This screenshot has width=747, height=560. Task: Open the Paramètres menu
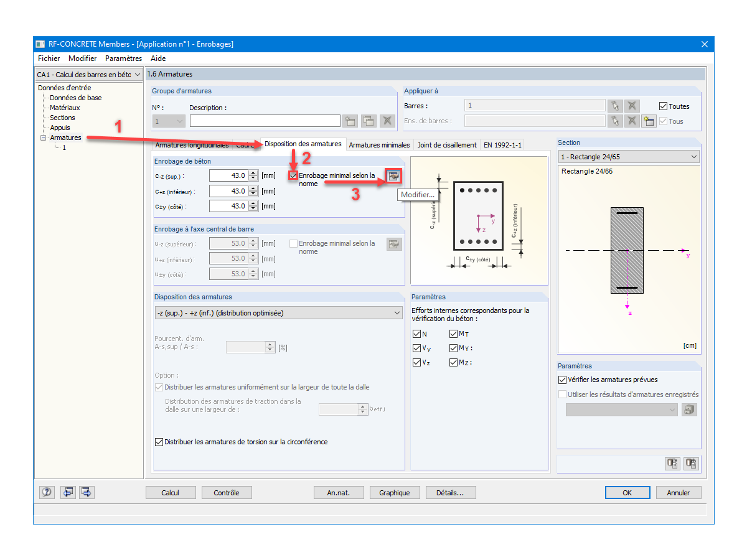123,58
